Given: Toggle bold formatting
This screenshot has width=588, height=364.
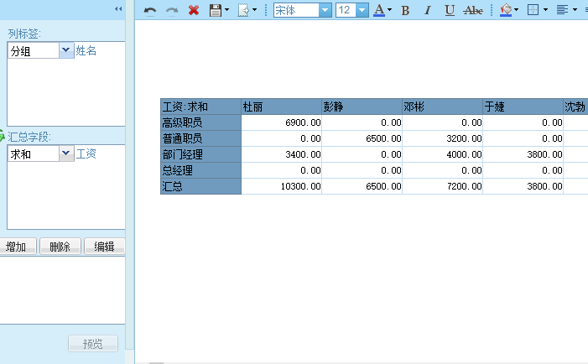Looking at the screenshot, I should click(405, 11).
